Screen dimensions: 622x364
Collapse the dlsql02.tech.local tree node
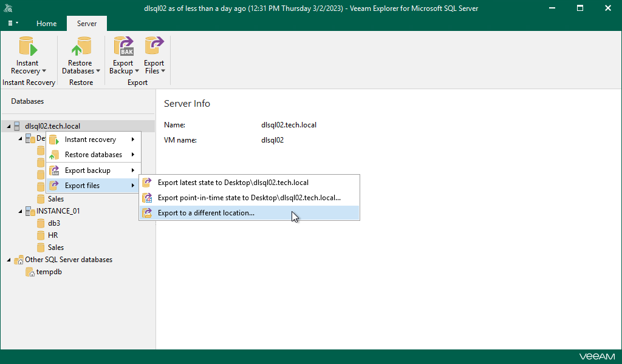7,126
